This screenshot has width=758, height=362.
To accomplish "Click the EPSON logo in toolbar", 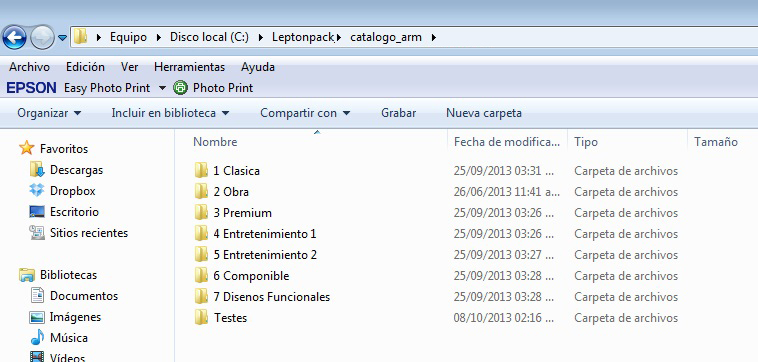I will coord(31,88).
